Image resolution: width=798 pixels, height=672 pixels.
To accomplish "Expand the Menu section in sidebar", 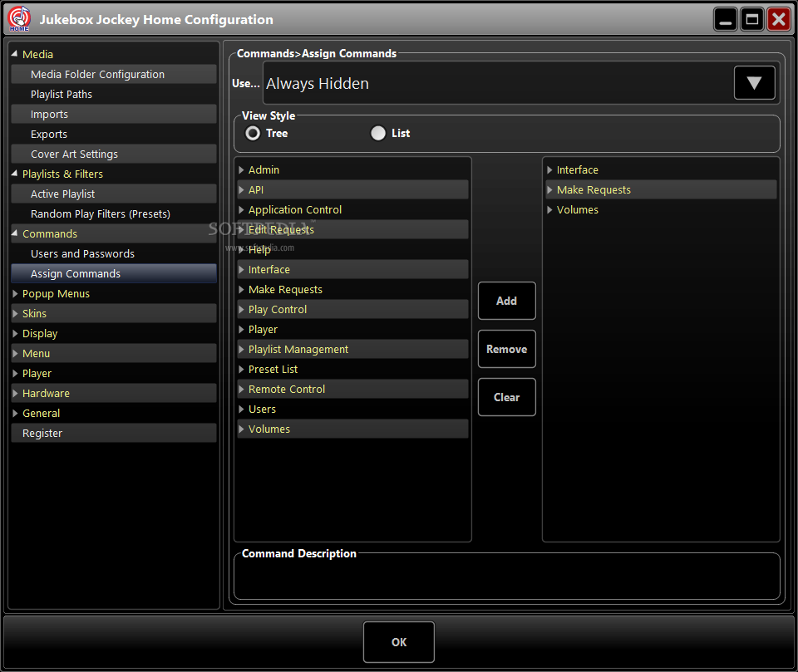I will point(15,353).
